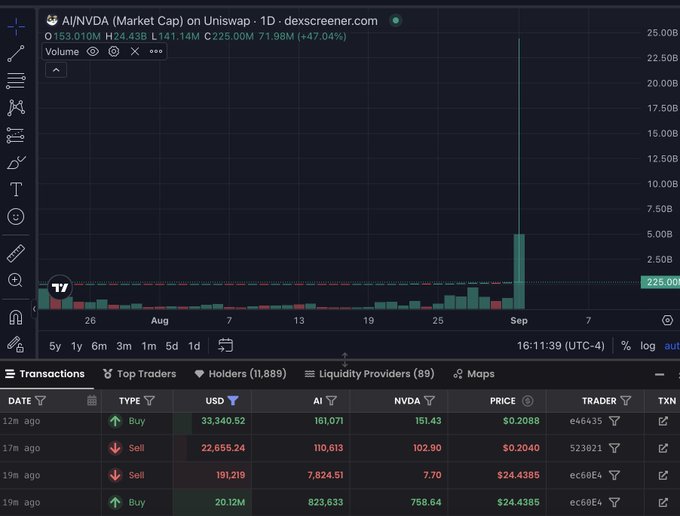Open more options for Volume indicator
This screenshot has width=680, height=516.
pos(156,52)
